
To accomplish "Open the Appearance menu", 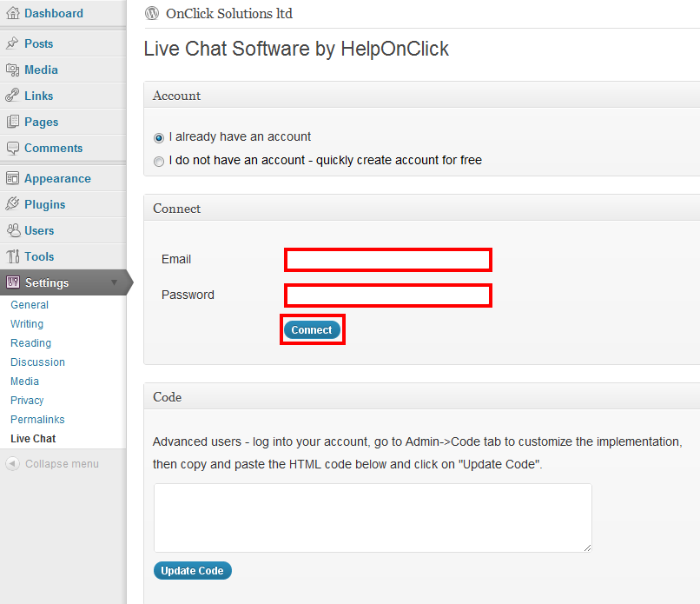I will click(x=57, y=179).
